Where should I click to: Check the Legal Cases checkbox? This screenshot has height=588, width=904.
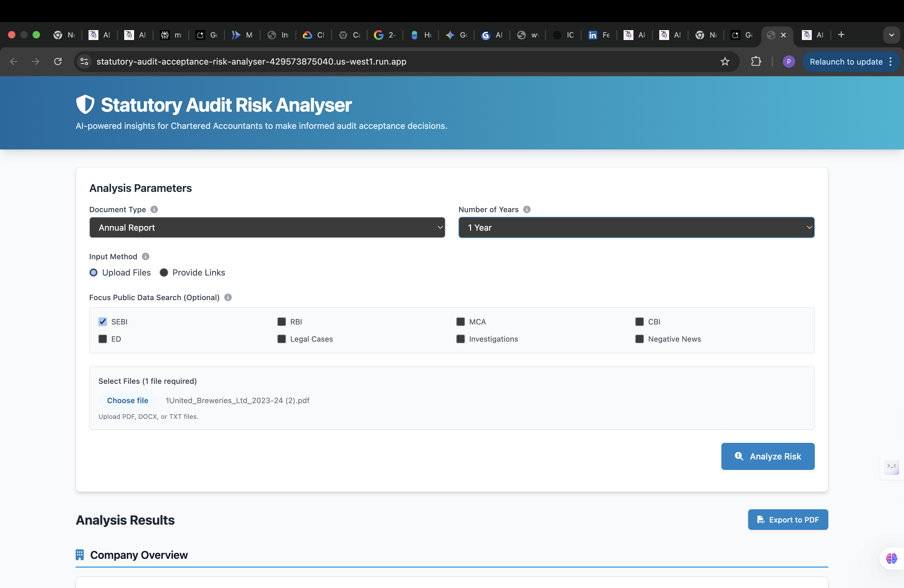click(281, 339)
